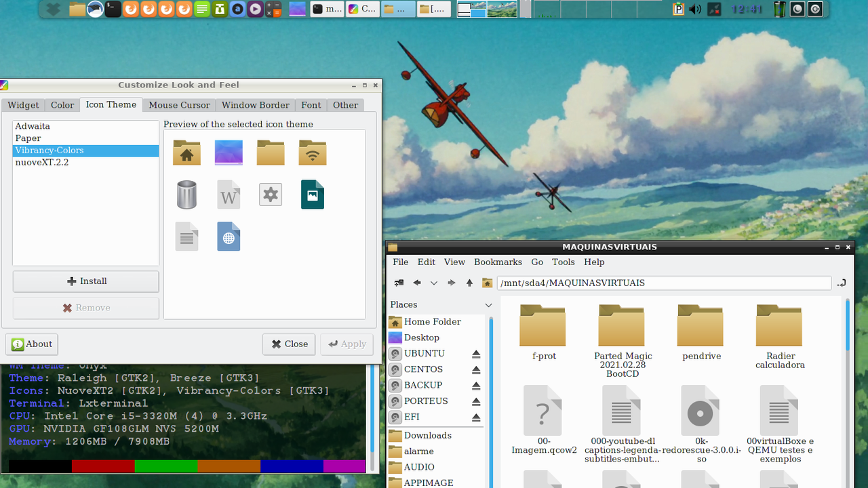Select Paper icon theme
Image resolution: width=868 pixels, height=488 pixels.
tap(85, 138)
